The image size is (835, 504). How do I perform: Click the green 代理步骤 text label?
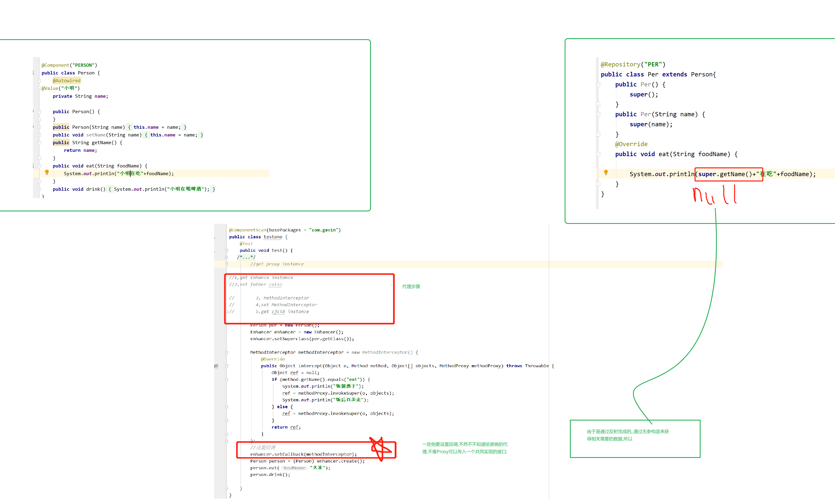(411, 287)
